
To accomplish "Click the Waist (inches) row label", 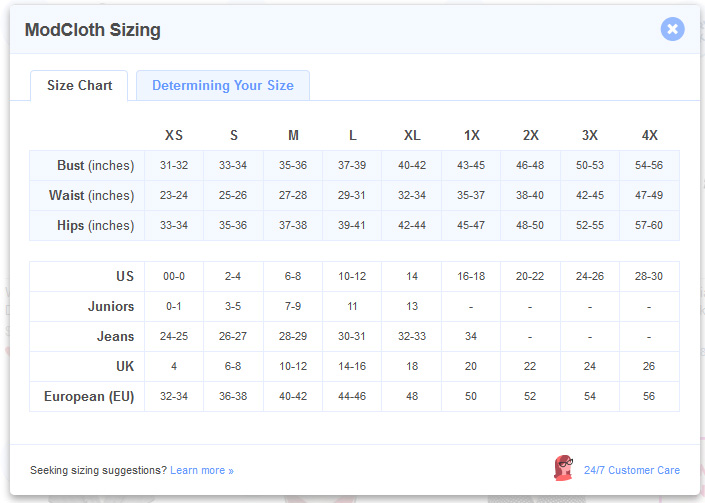I will coord(91,196).
